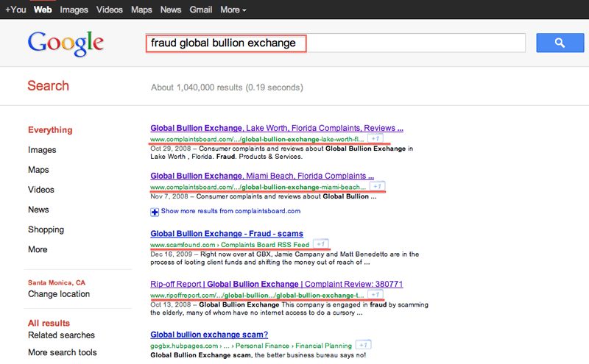Click inside the search query text field
The height and width of the screenshot is (364, 589).
point(336,43)
